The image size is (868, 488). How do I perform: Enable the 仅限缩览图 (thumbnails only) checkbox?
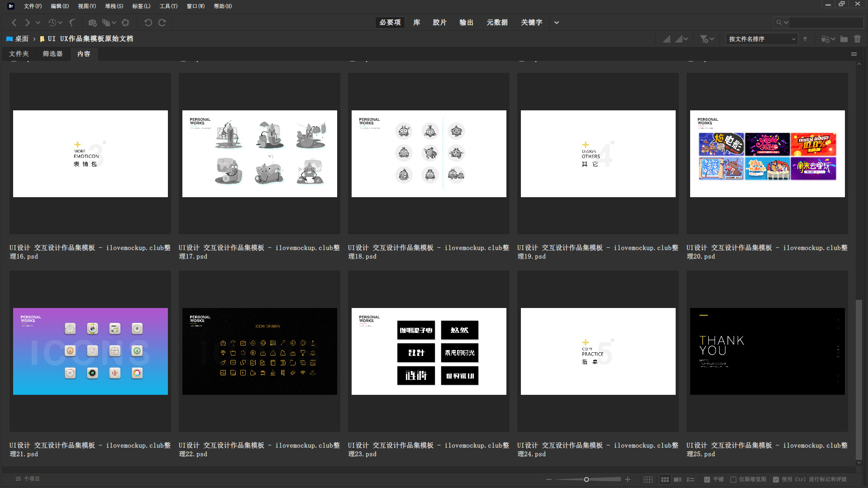(x=733, y=479)
